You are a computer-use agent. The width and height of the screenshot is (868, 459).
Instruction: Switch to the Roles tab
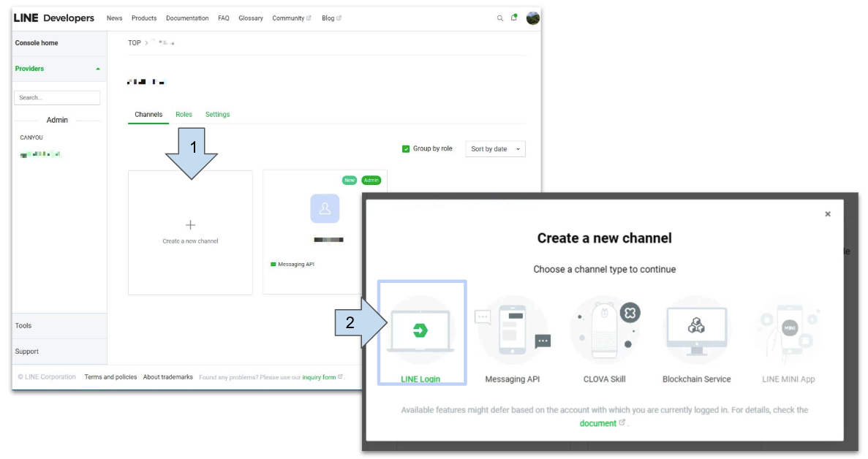click(184, 115)
